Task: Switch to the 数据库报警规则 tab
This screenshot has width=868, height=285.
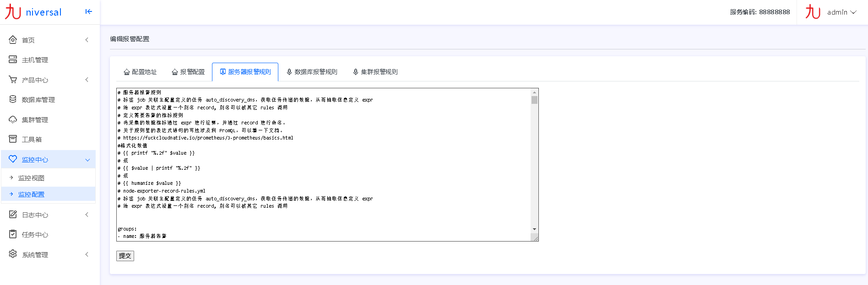Action: click(312, 72)
